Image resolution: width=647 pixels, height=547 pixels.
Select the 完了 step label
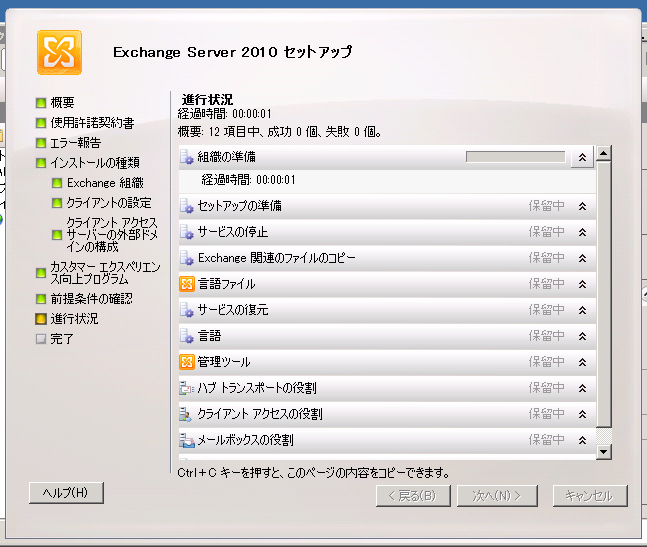(62, 339)
